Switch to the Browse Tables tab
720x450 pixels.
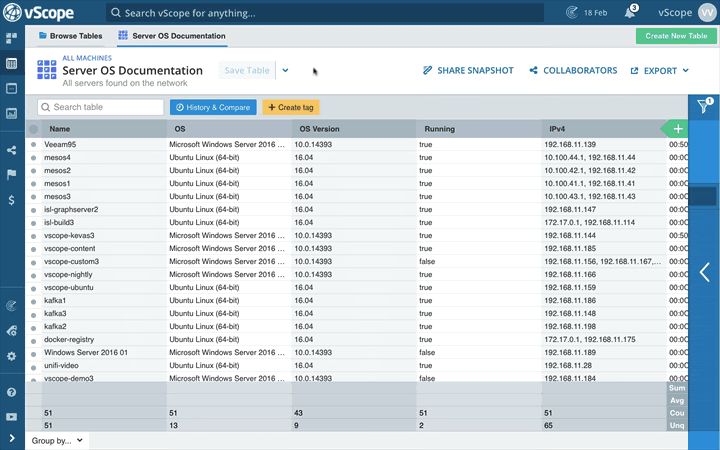click(70, 36)
